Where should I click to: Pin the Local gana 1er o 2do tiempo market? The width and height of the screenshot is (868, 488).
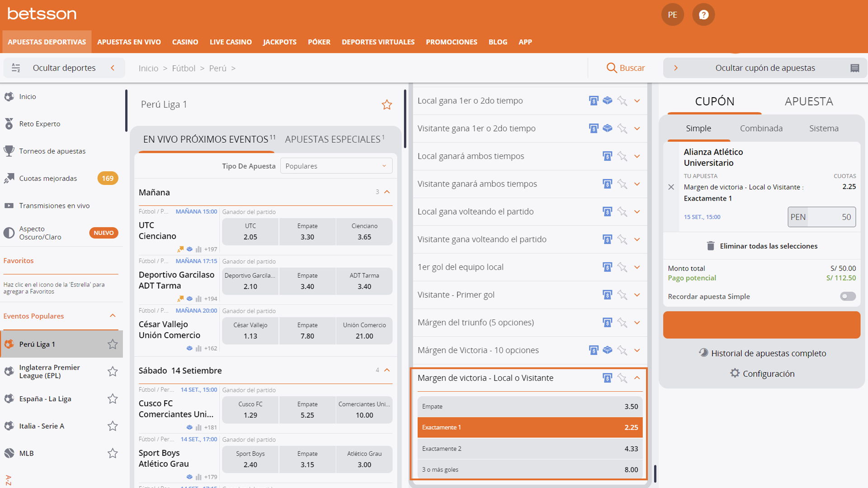(622, 101)
